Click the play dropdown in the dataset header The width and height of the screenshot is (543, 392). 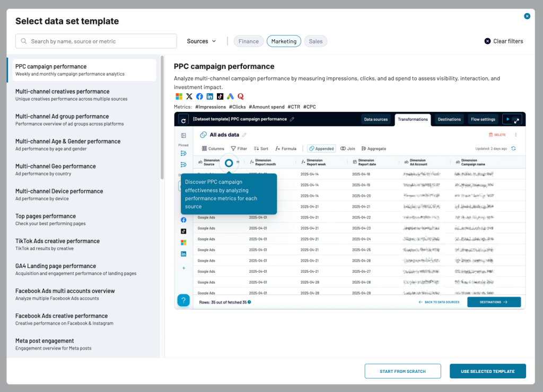pos(508,119)
